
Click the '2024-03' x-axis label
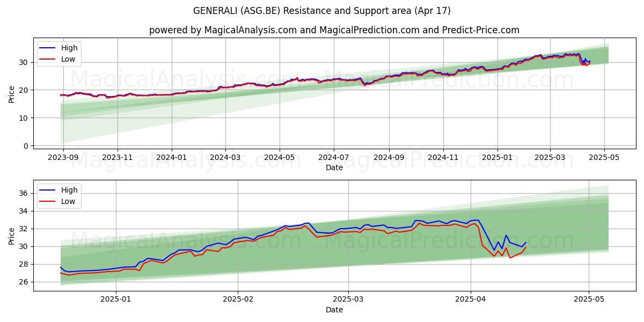coord(225,158)
